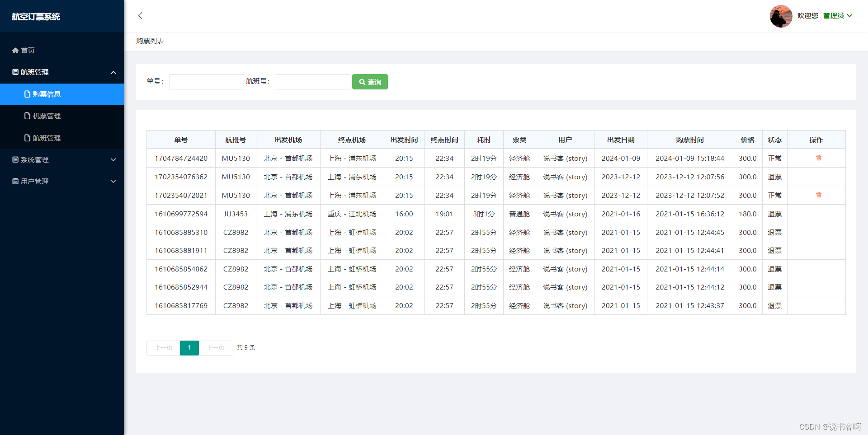This screenshot has height=435, width=868.
Task: Click the admin avatar picture
Action: (x=781, y=16)
